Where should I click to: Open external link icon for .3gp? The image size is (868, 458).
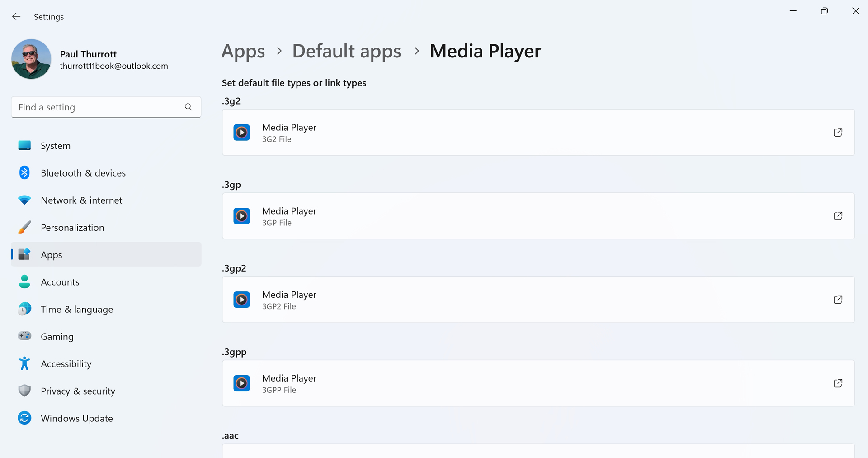pos(838,216)
